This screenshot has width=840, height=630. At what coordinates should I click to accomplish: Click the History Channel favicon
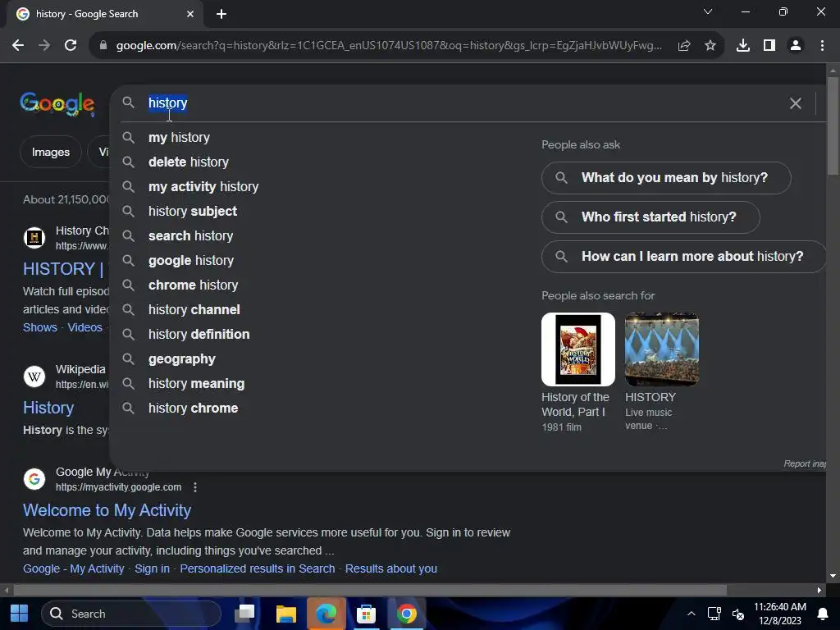(x=34, y=238)
